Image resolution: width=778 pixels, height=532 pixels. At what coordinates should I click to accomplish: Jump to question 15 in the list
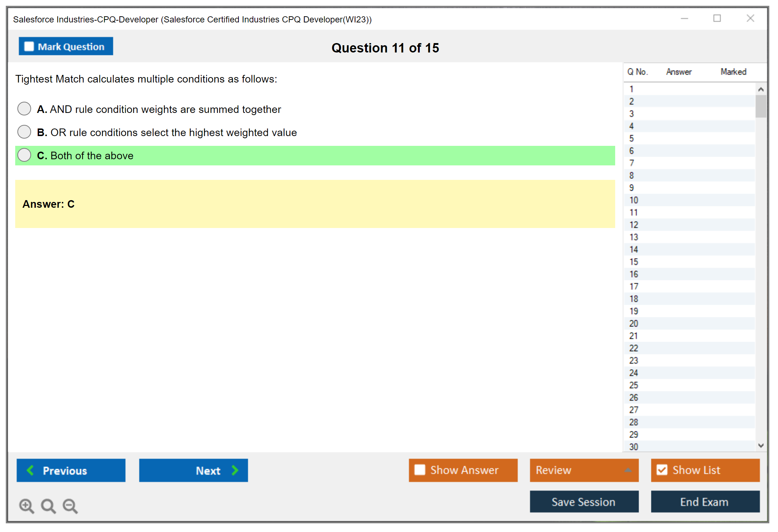(634, 262)
